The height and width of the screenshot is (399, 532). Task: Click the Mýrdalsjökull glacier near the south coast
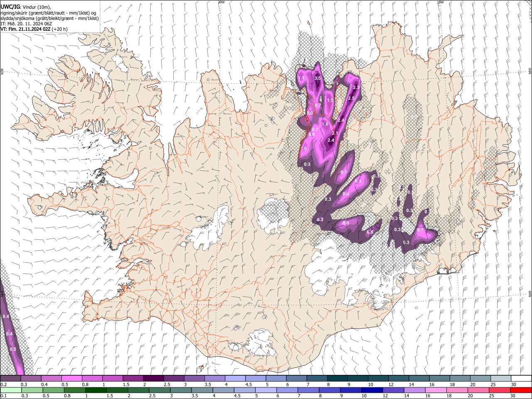[x=261, y=343]
